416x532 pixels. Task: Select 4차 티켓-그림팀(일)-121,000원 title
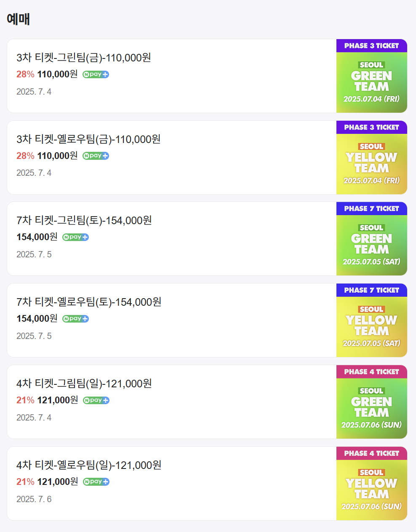tap(84, 384)
